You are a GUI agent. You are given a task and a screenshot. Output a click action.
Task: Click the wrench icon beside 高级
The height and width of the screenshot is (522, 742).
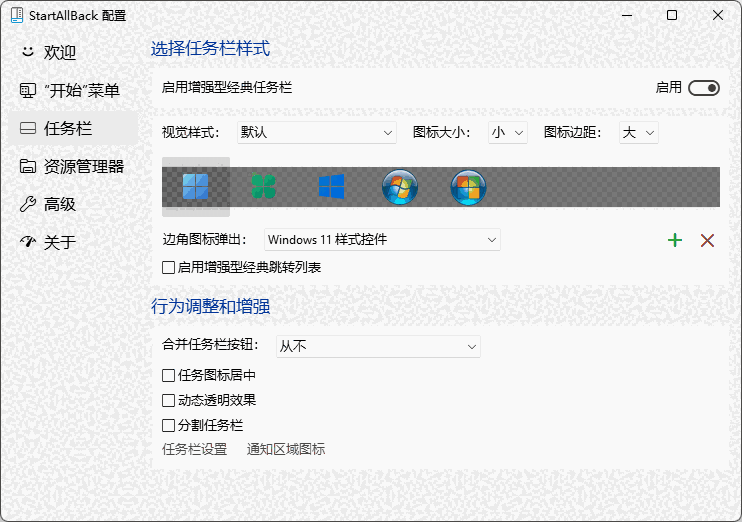[28, 204]
